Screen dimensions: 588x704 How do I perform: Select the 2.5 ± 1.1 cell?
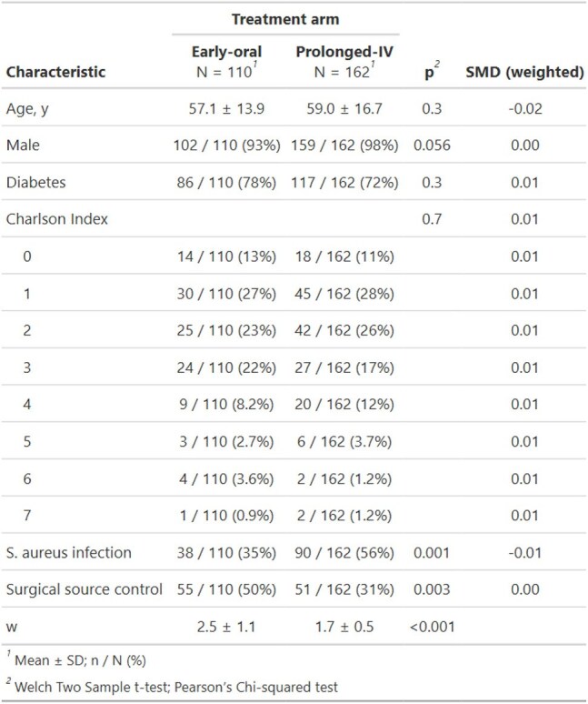pos(226,627)
